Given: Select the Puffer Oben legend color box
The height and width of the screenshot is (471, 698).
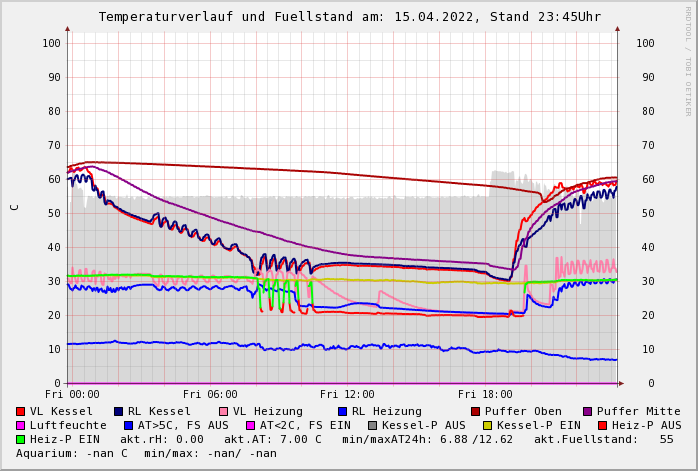Looking at the screenshot, I should tap(476, 411).
